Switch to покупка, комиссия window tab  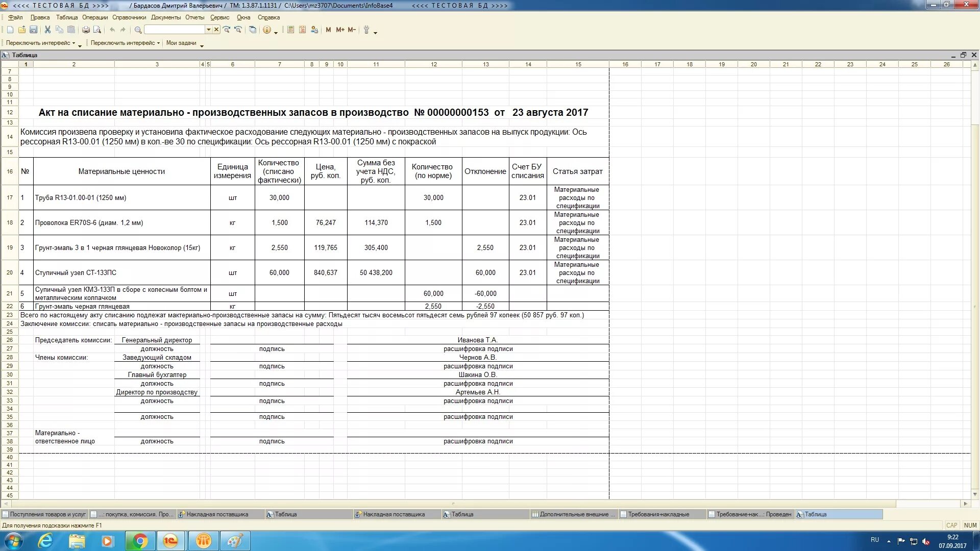132,514
